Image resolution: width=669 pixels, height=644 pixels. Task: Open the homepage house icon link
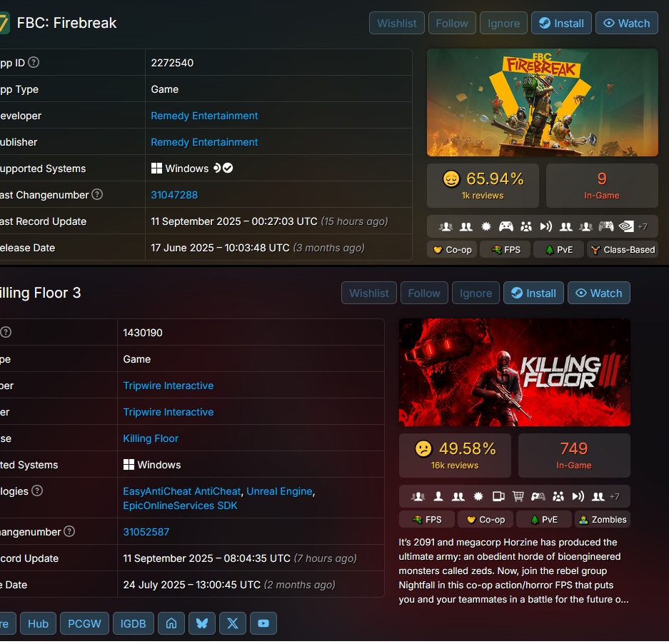pos(171,623)
